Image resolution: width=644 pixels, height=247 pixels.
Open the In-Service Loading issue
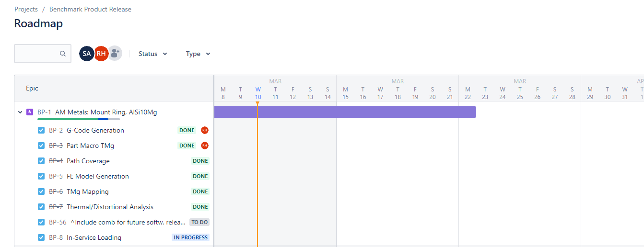click(94, 237)
